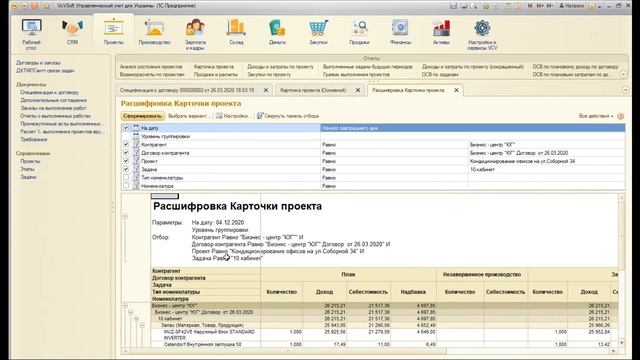Open Требования in sidebar
Viewport: 640px width, 360px height.
pyautogui.click(x=34, y=140)
